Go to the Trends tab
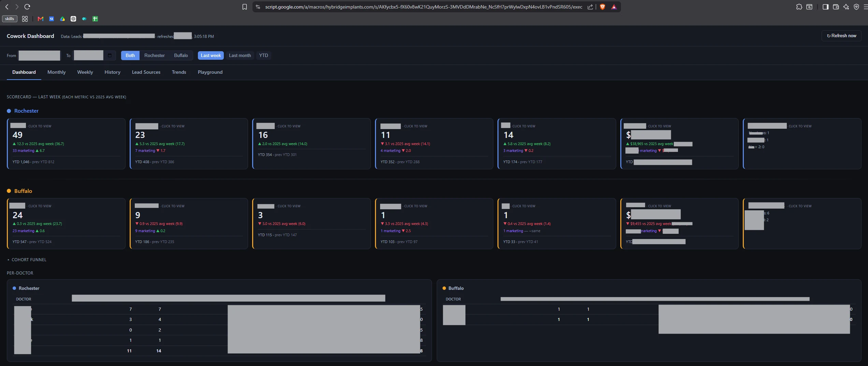Viewport: 868px width, 366px height. pyautogui.click(x=179, y=72)
